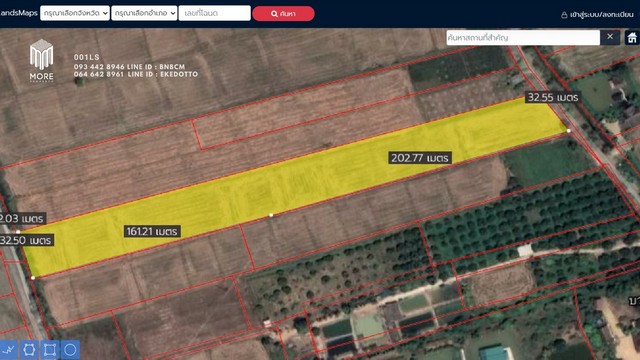The height and width of the screenshot is (360, 640).
Task: Click the important places search box
Action: tap(523, 38)
